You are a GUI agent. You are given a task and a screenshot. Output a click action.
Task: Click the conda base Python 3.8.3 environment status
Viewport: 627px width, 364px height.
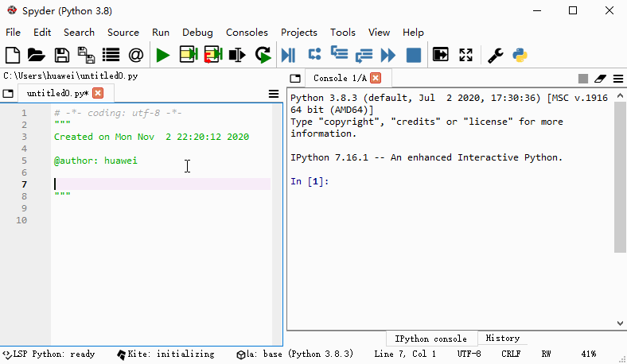[x=295, y=354]
